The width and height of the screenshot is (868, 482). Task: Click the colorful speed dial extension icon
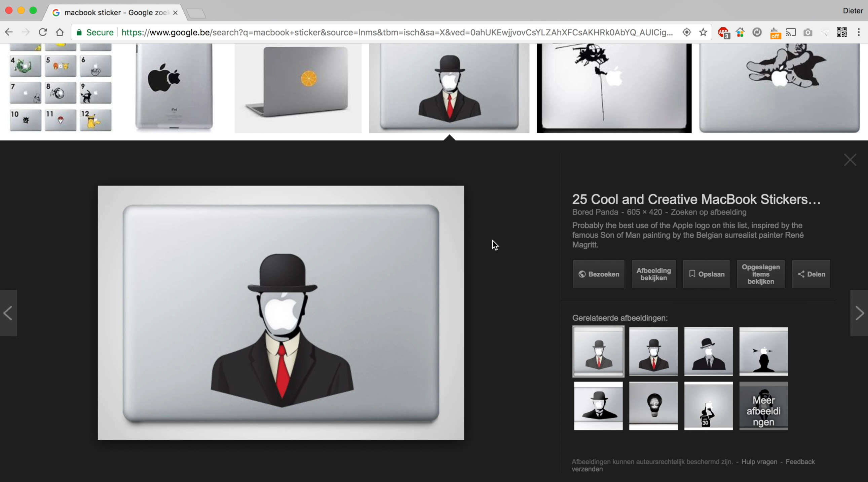tap(740, 32)
